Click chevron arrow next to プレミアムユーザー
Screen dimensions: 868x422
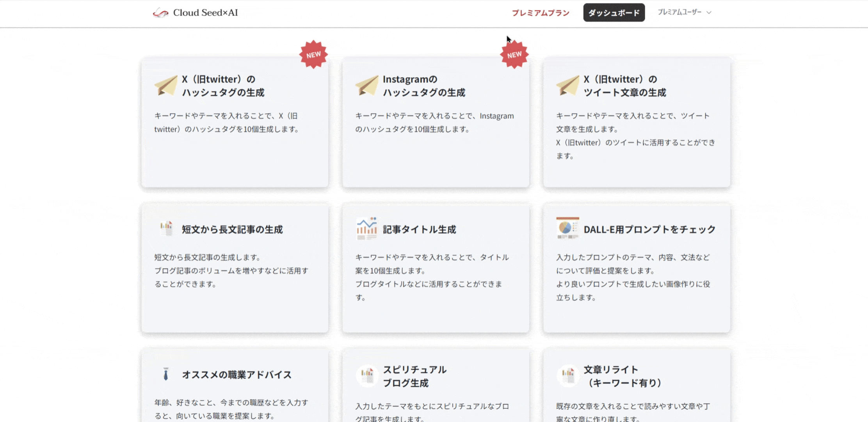click(x=709, y=13)
